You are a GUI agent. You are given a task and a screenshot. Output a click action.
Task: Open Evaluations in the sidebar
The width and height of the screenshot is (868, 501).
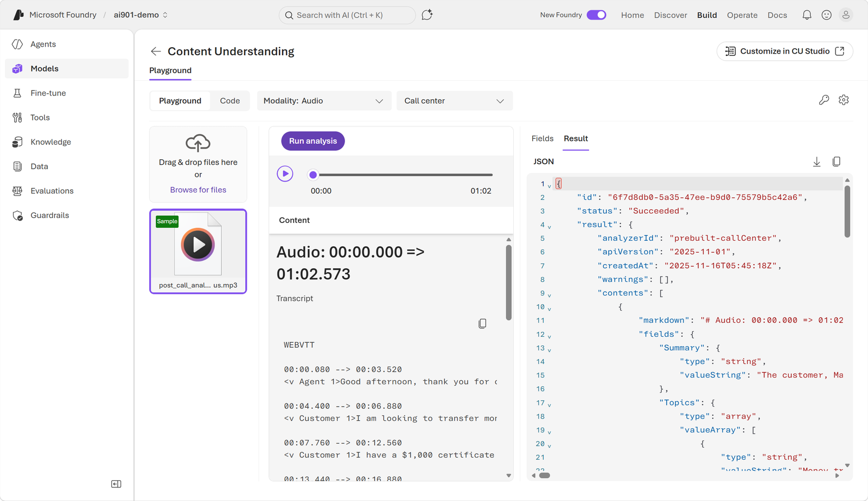(67, 191)
